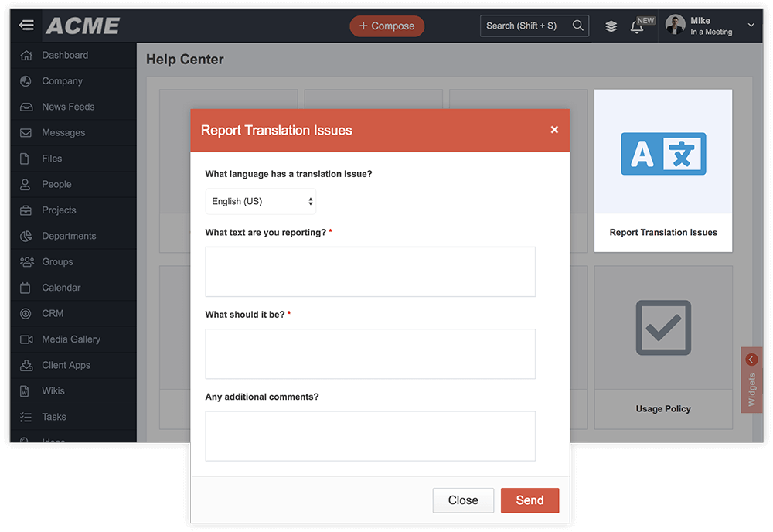
Task: Open the hamburger navigation menu
Action: [25, 24]
